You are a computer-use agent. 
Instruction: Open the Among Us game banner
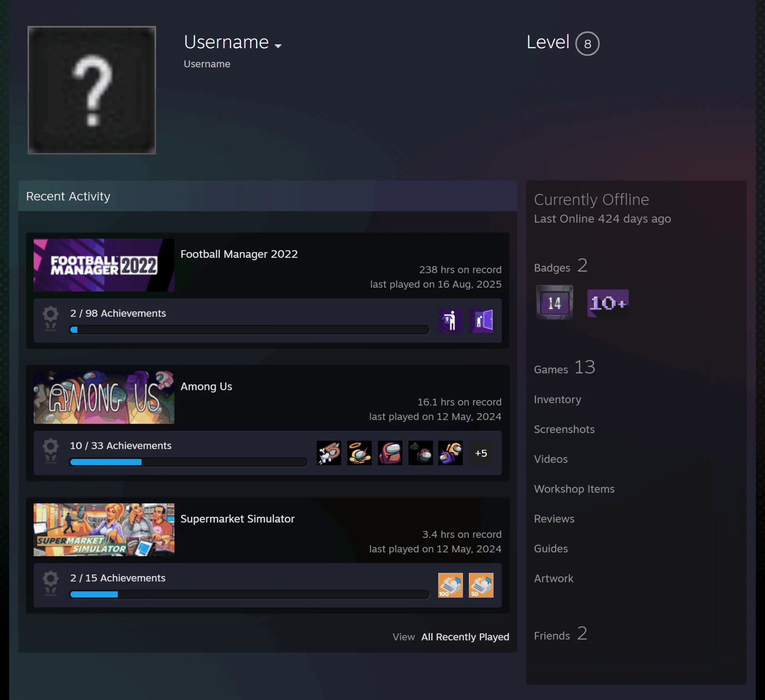click(104, 397)
